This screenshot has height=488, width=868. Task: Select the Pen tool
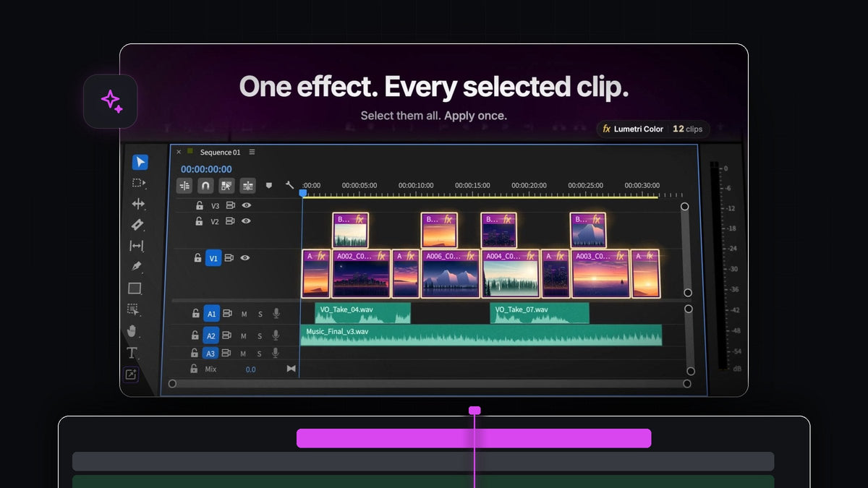coord(136,267)
